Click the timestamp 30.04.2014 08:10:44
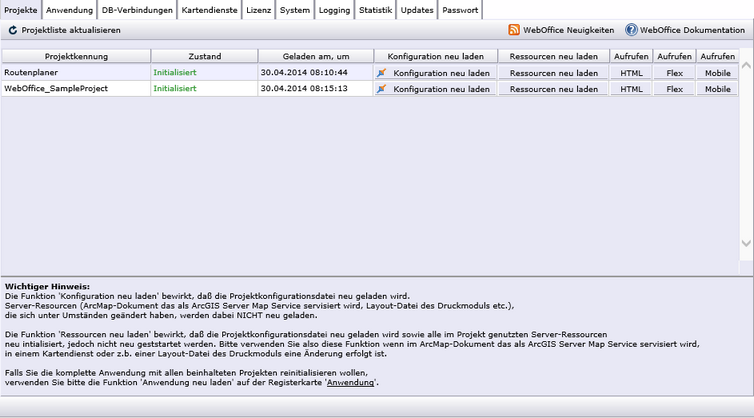This screenshot has width=754, height=418. 304,73
